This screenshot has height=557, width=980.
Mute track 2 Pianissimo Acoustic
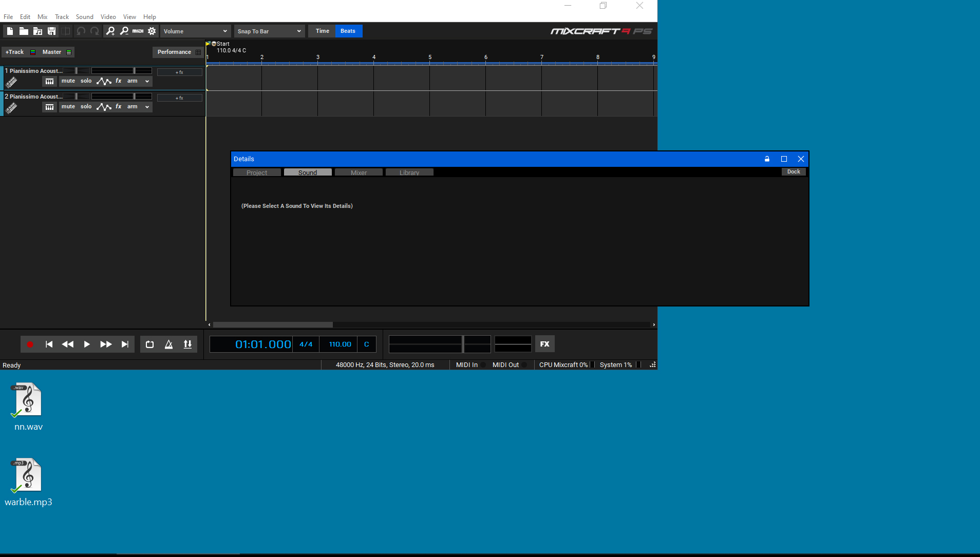click(68, 107)
